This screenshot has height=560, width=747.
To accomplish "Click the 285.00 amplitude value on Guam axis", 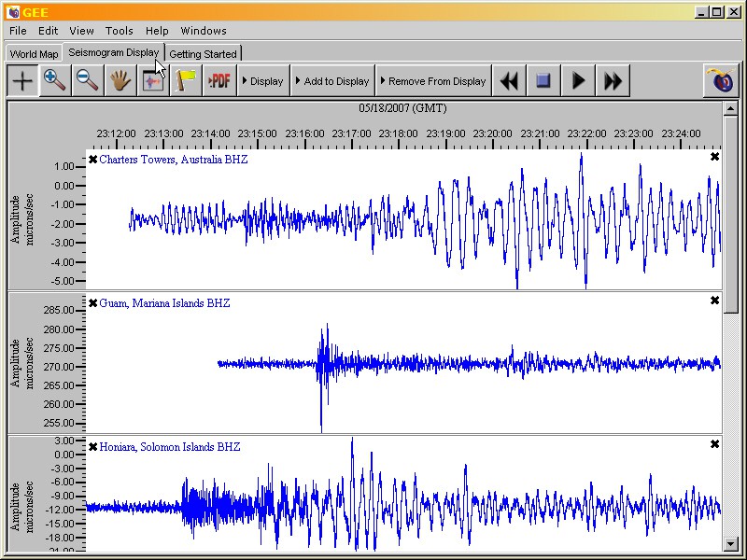I will click(59, 311).
